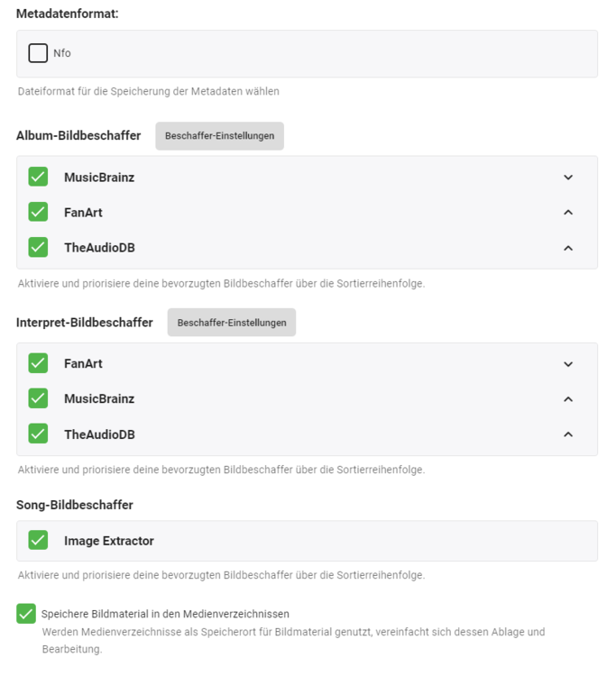The height and width of the screenshot is (676, 616).
Task: Toggle 'Speichere Bildmaterial in den Medienverzeichnissen' checkbox
Action: [x=26, y=614]
